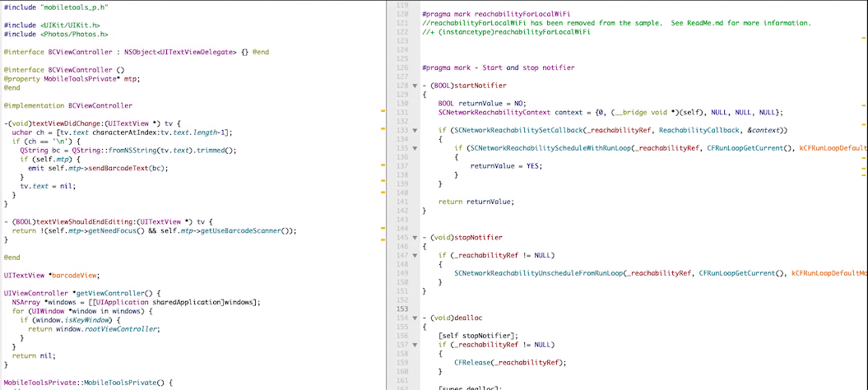The height and width of the screenshot is (390, 868).
Task: Click the (void)dealloc method declaration
Action: pyautogui.click(x=453, y=318)
